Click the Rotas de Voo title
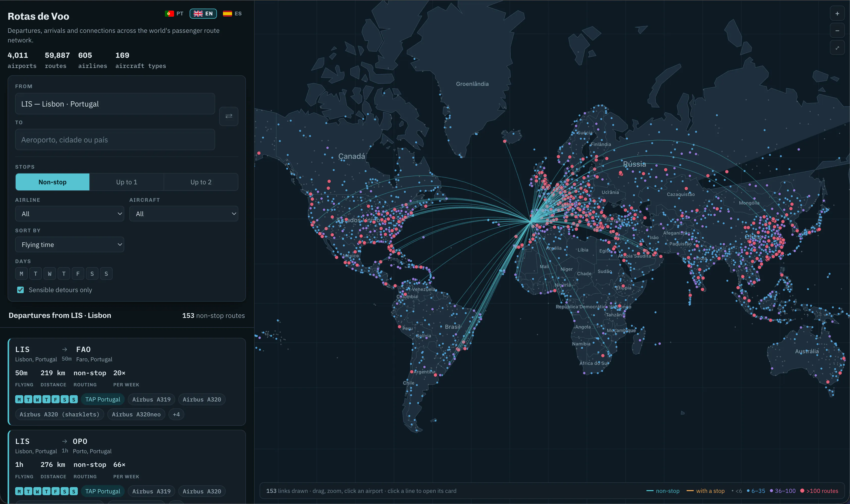The width and height of the screenshot is (850, 504). click(x=38, y=16)
